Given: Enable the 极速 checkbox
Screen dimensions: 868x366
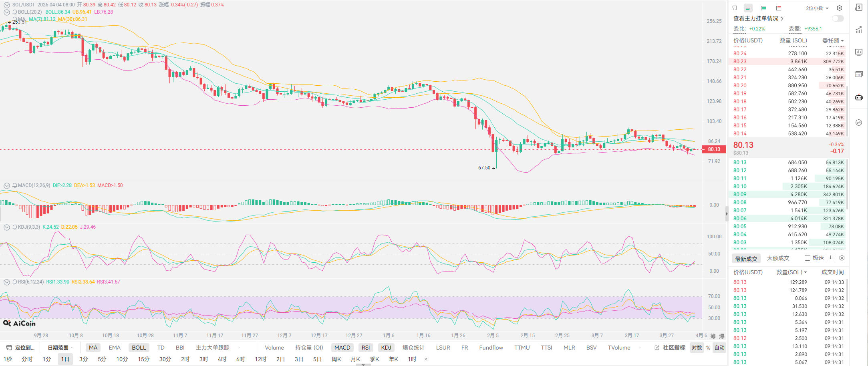Looking at the screenshot, I should coord(808,258).
